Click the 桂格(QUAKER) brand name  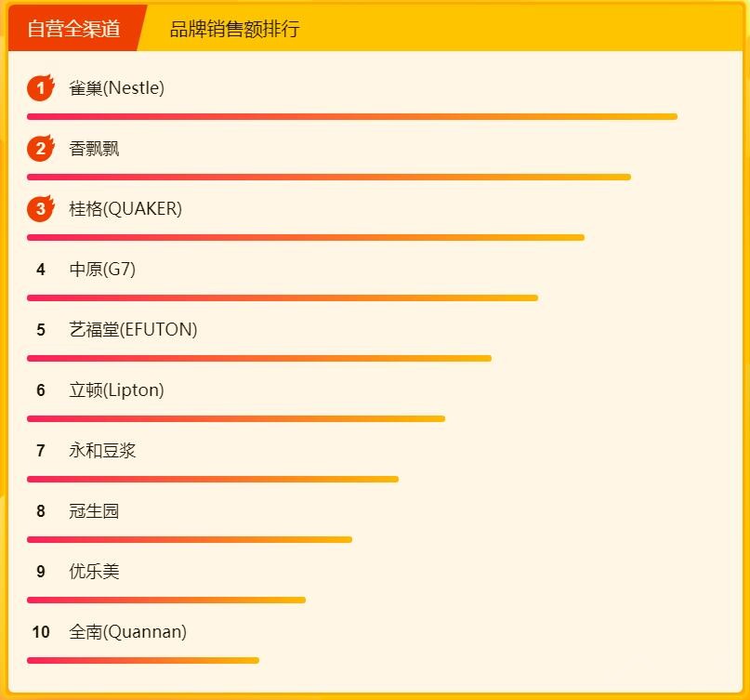125,209
